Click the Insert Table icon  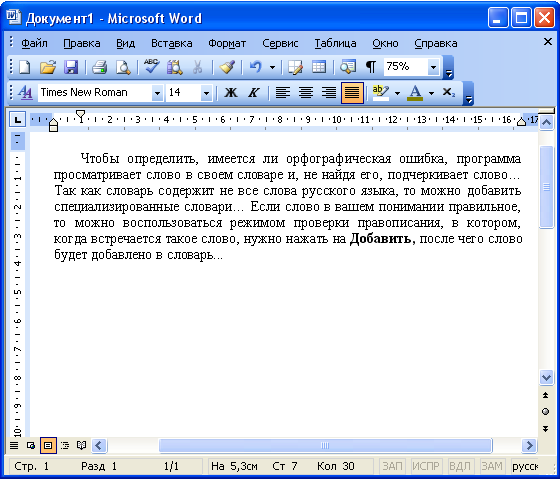point(319,67)
